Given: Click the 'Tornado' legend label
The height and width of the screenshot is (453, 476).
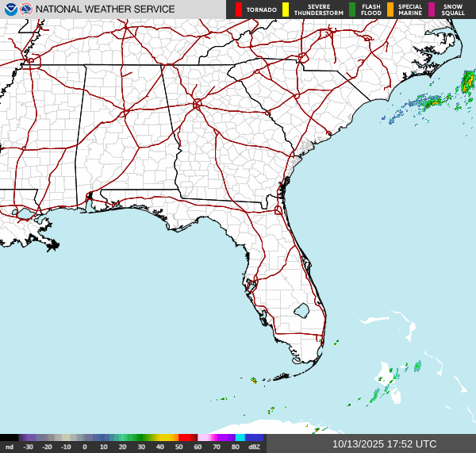Looking at the screenshot, I should (x=261, y=10).
